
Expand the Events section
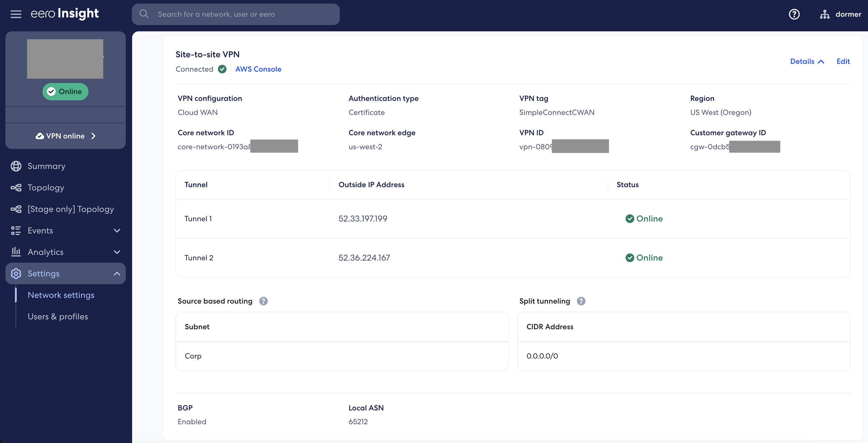pos(117,230)
